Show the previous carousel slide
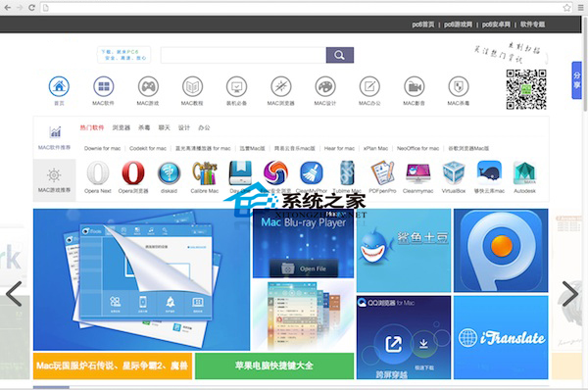The width and height of the screenshot is (588, 390). (x=14, y=294)
